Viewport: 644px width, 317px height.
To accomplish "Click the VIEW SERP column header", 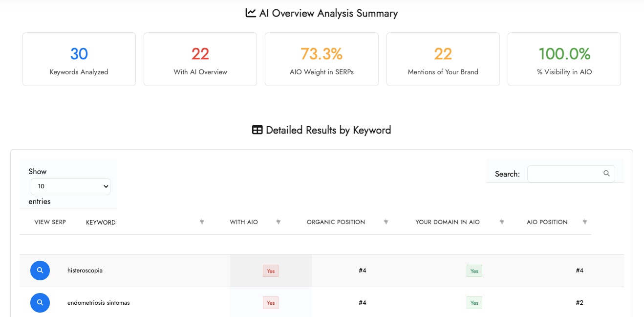I will (x=50, y=222).
